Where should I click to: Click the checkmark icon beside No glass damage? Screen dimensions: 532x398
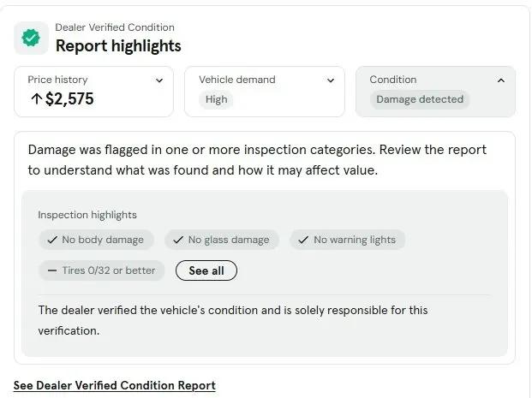point(178,240)
